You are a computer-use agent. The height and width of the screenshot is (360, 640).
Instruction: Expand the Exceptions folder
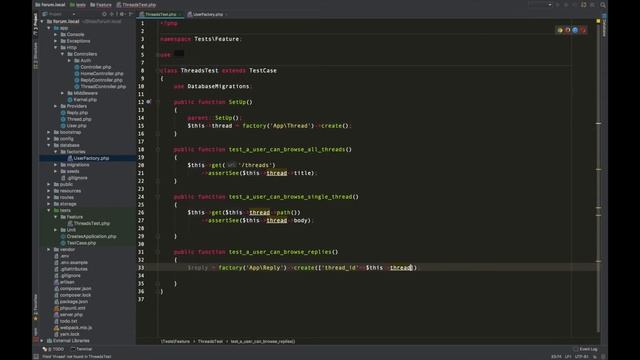point(56,41)
